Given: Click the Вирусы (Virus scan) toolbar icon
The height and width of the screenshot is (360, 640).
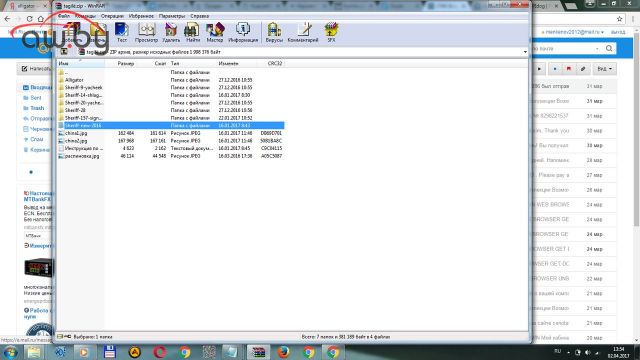Looking at the screenshot, I should tap(274, 33).
